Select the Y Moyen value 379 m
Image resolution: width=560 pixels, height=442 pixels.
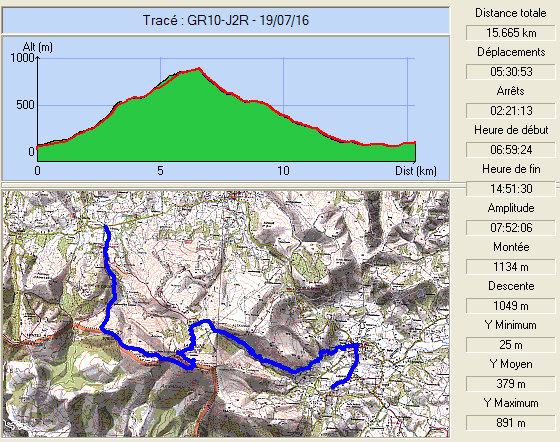coord(511,384)
